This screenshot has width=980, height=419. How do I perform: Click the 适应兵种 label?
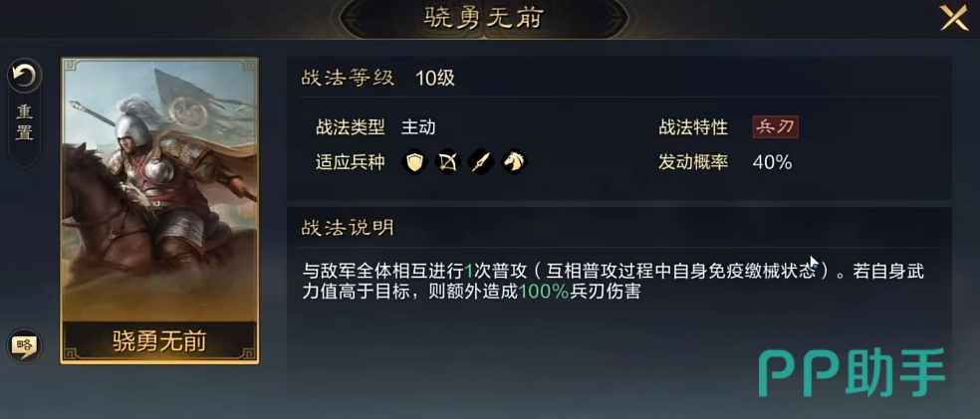350,162
